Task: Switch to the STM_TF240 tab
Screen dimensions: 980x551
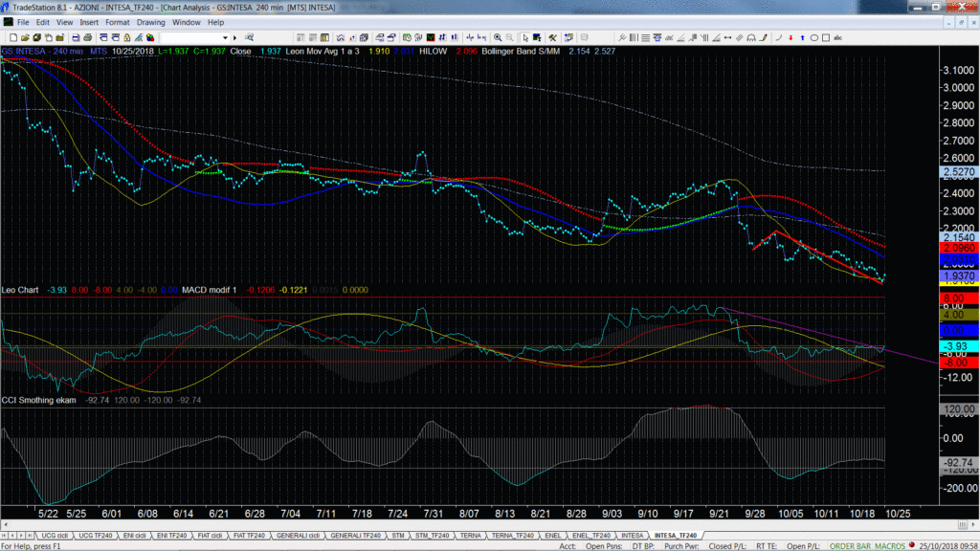Action: [x=433, y=536]
